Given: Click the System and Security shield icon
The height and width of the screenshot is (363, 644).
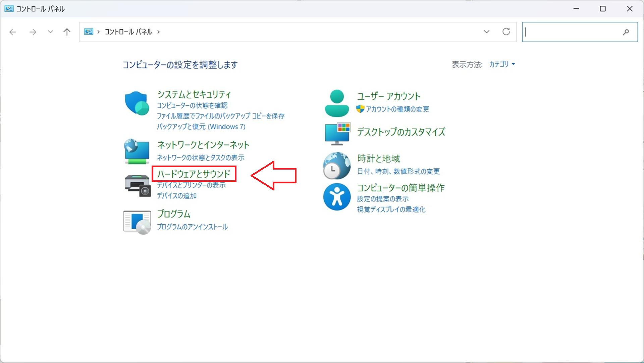Looking at the screenshot, I should [x=137, y=103].
